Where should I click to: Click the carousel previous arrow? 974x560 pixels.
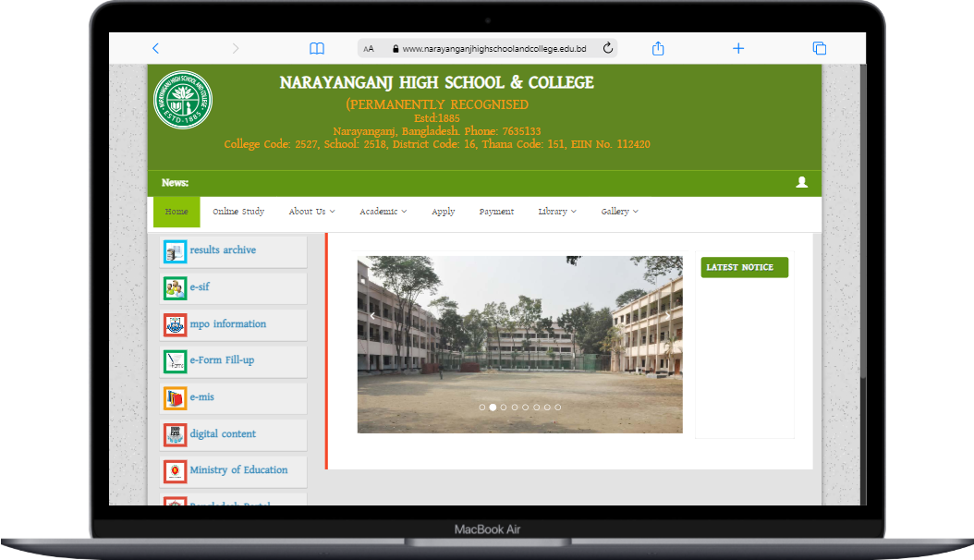point(372,315)
